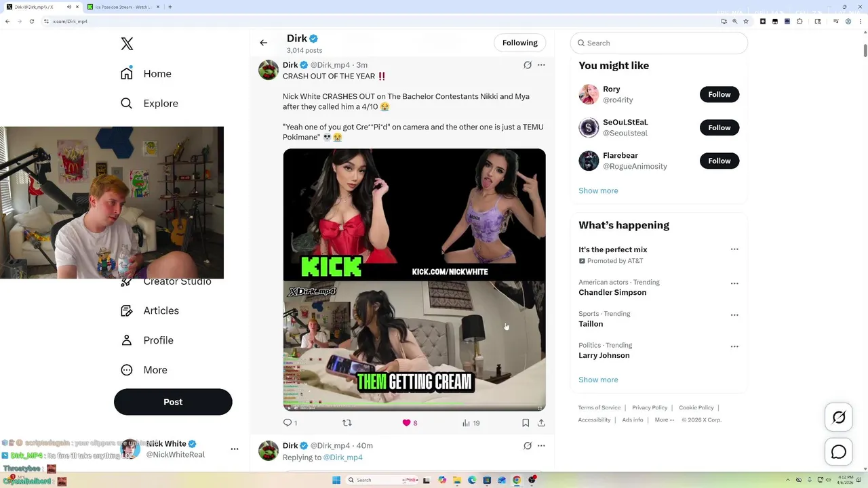868x488 pixels.
Task: Follow Flarebear
Action: click(719, 161)
